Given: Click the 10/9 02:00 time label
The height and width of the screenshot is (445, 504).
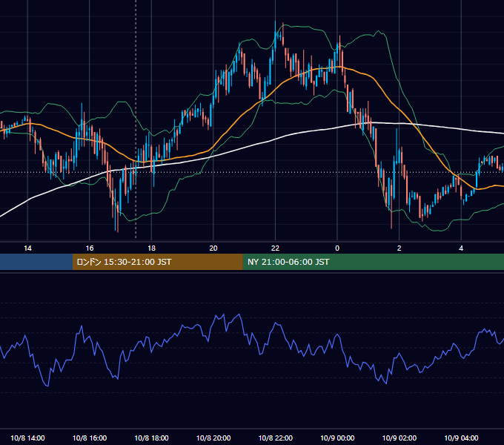Looking at the screenshot, I should point(399,438).
